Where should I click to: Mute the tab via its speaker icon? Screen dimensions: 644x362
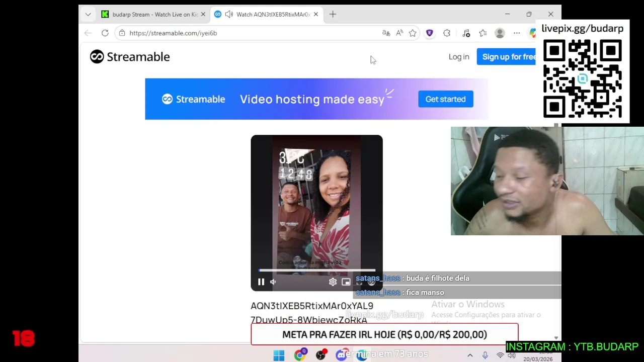(x=229, y=14)
